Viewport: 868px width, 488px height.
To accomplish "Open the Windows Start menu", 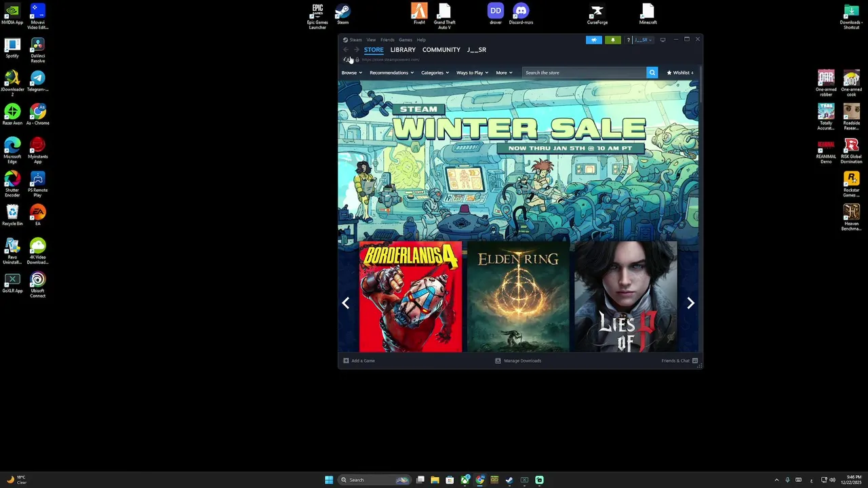I will click(x=329, y=480).
